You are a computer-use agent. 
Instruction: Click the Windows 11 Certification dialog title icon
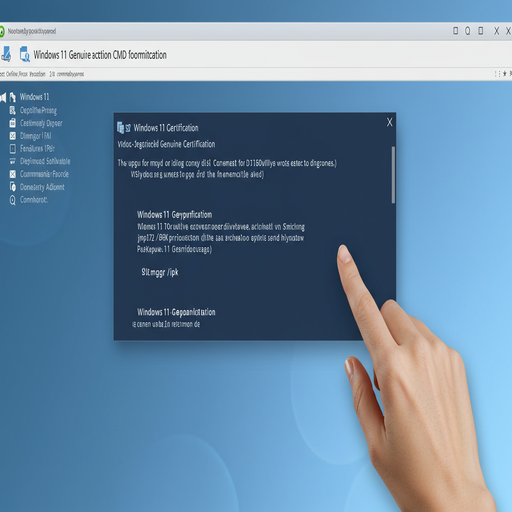(123, 128)
